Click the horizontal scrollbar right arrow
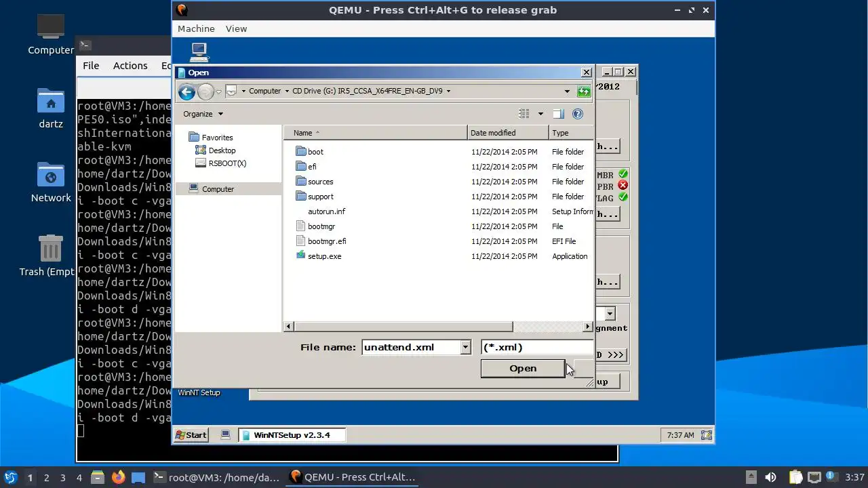868x488 pixels. click(x=587, y=327)
